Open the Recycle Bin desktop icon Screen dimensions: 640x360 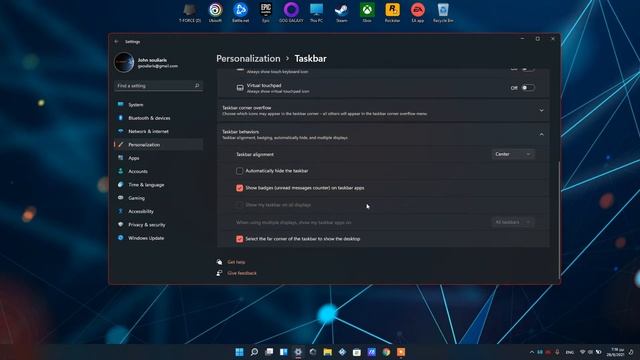click(443, 13)
